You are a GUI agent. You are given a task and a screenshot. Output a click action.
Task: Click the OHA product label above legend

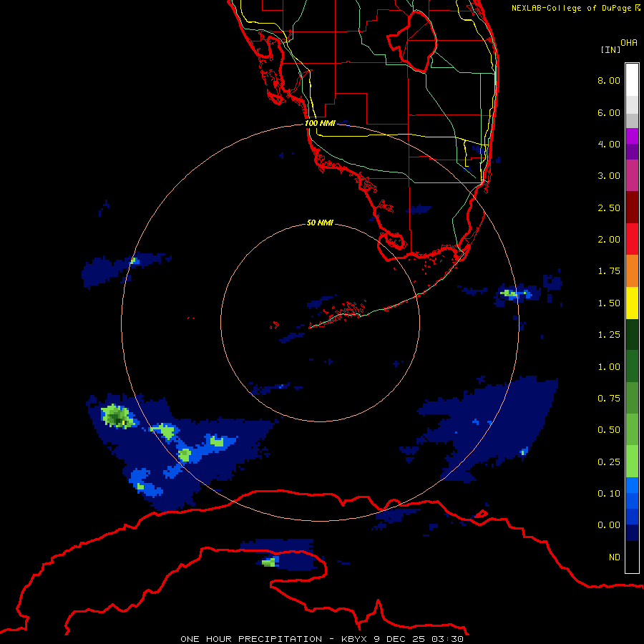coord(629,43)
